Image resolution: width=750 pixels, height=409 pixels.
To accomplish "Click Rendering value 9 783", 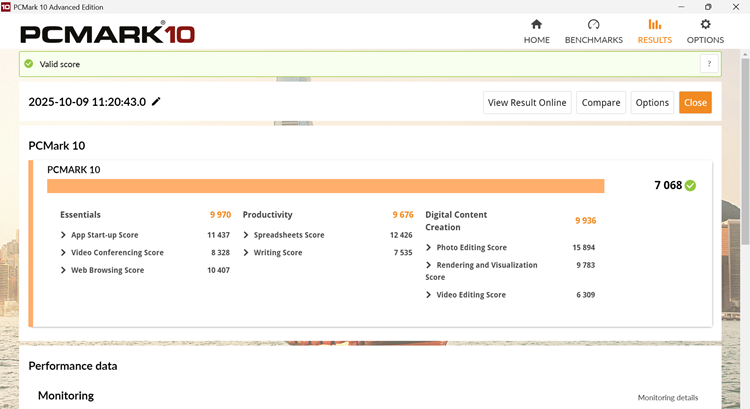I will [585, 265].
